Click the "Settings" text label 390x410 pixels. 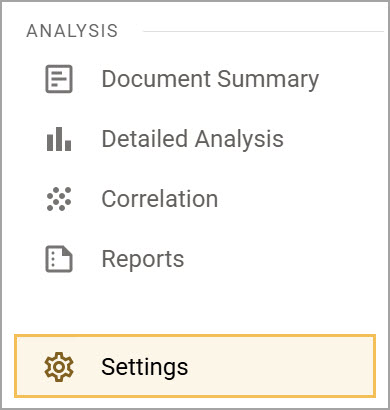tap(145, 367)
